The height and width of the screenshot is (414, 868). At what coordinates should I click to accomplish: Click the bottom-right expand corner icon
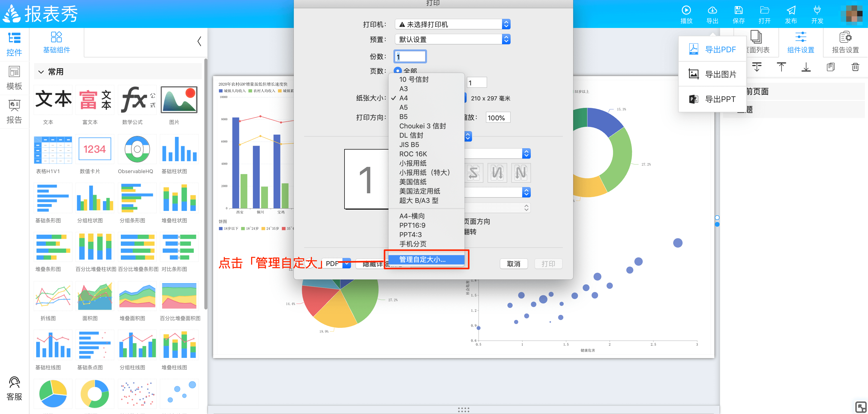tap(861, 407)
